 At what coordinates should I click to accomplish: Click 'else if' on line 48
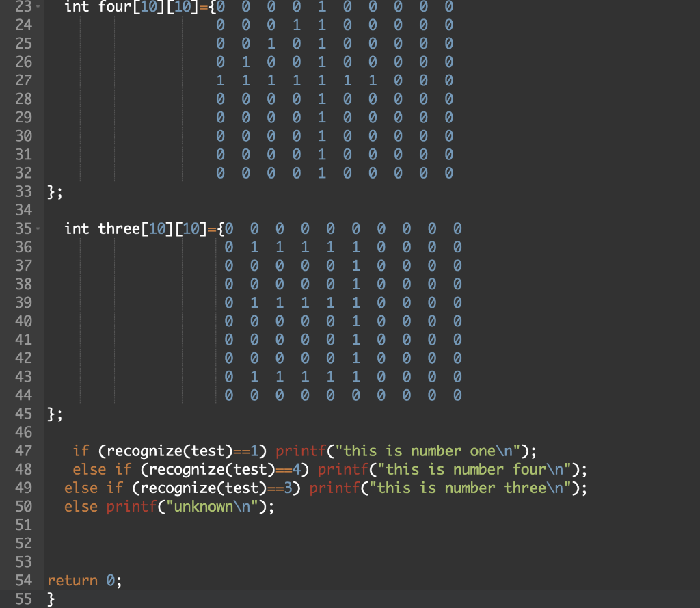[x=103, y=470]
